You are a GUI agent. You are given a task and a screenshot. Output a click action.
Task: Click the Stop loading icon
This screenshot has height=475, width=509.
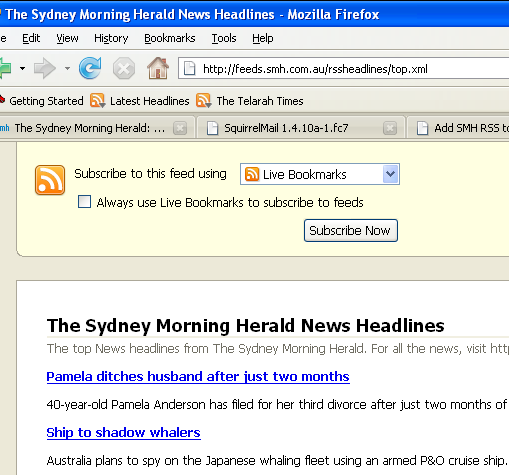(124, 68)
